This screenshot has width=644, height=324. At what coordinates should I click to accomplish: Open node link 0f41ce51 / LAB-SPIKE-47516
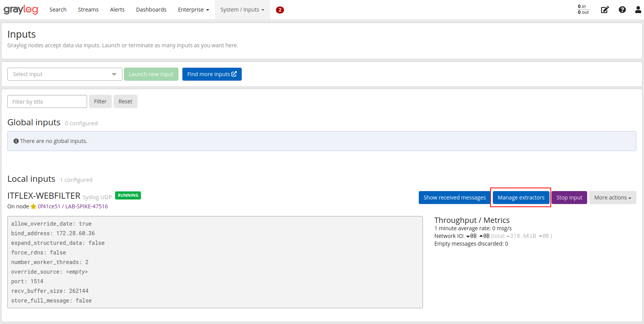point(73,206)
